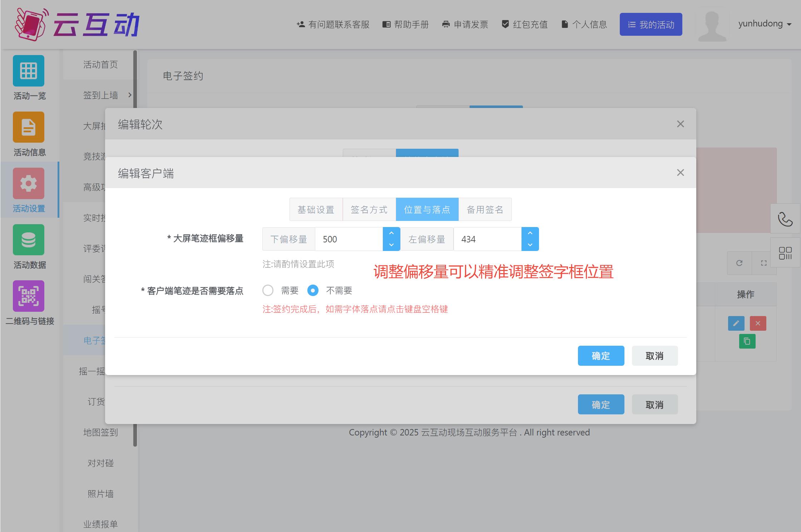Open the 活动一览 grid icon
The image size is (801, 532).
pyautogui.click(x=29, y=71)
